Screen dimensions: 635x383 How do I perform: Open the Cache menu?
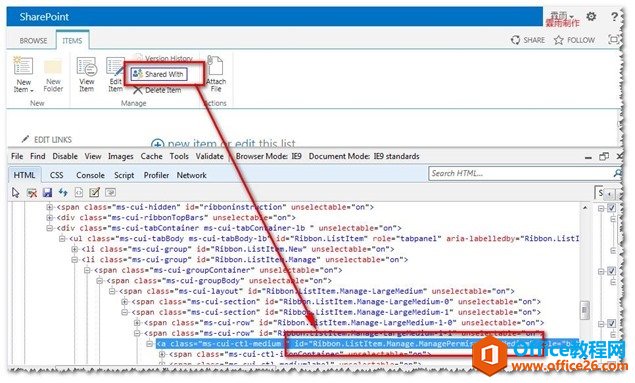pos(151,156)
